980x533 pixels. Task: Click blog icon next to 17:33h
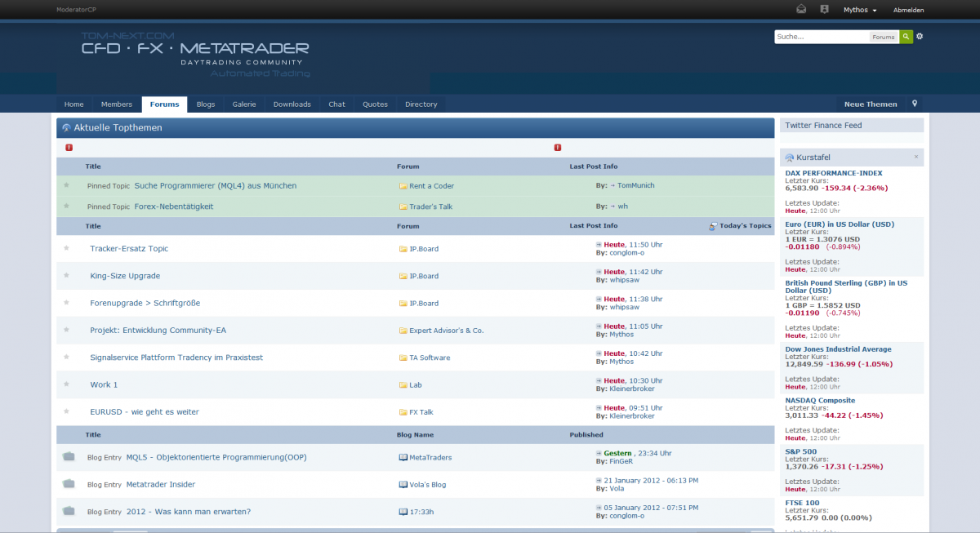tap(403, 512)
